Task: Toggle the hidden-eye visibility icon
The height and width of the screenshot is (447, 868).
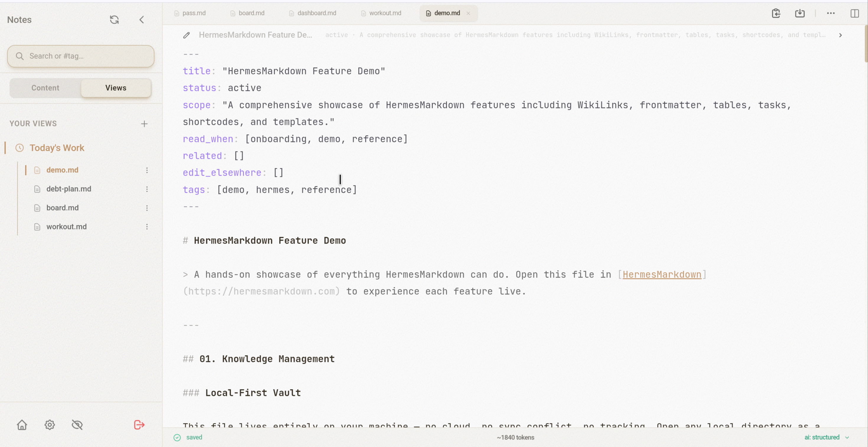Action: coord(77,425)
